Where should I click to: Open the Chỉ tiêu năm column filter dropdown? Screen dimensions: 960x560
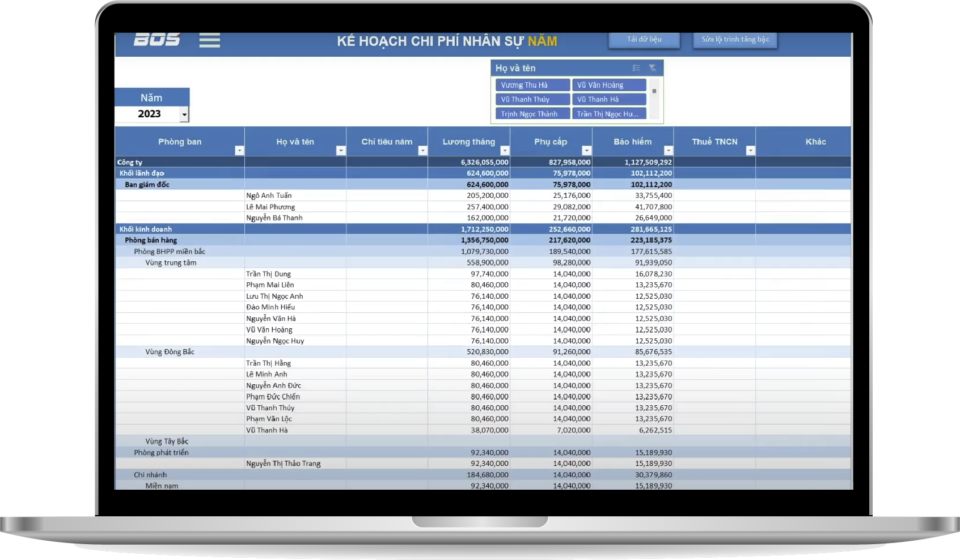[x=422, y=150]
